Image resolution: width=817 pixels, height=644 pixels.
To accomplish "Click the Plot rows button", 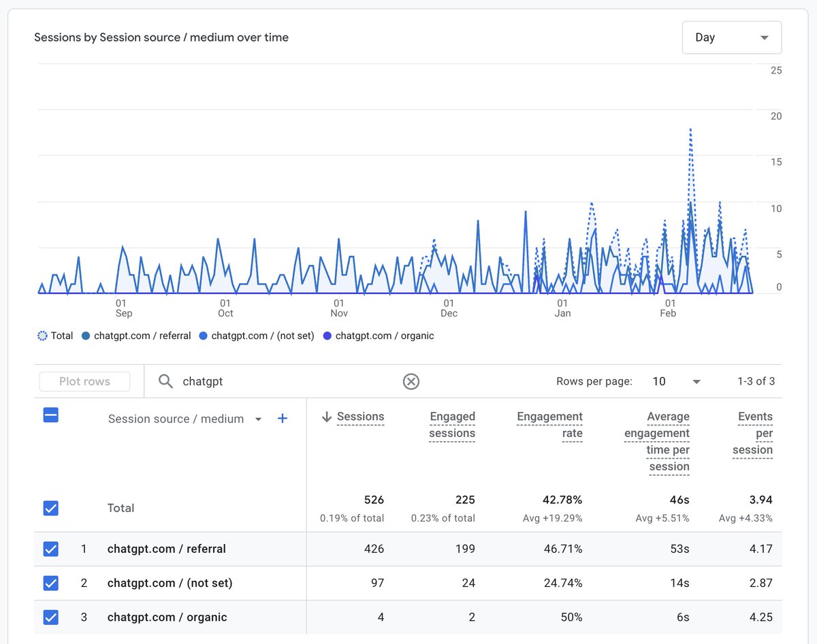I will tap(84, 381).
